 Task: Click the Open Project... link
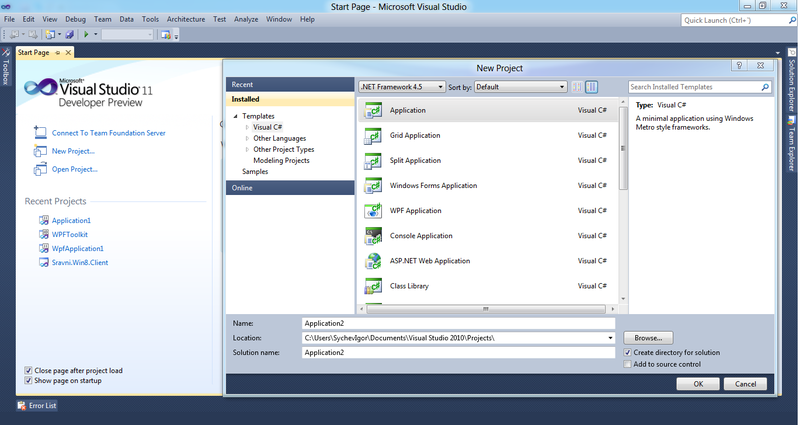coord(74,169)
